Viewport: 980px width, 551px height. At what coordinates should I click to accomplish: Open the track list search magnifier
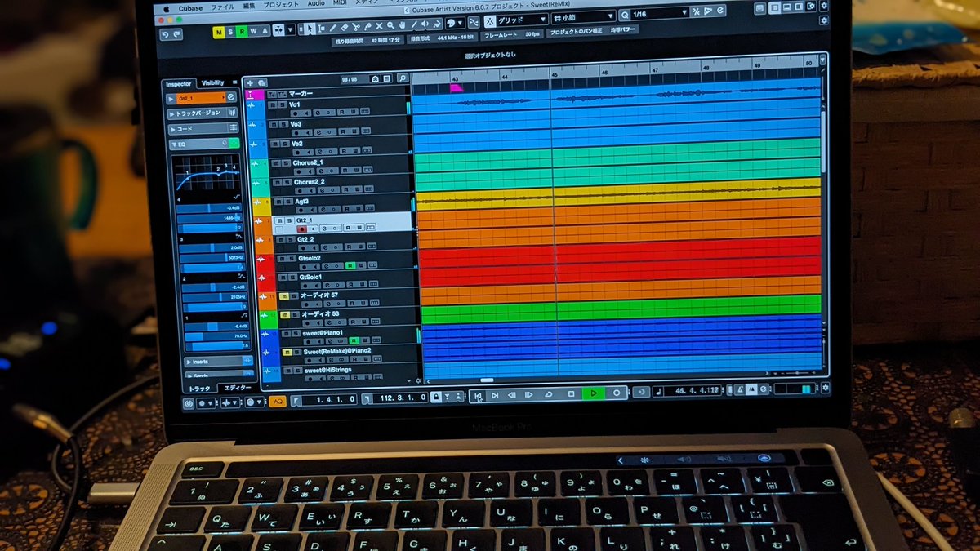pyautogui.click(x=403, y=78)
